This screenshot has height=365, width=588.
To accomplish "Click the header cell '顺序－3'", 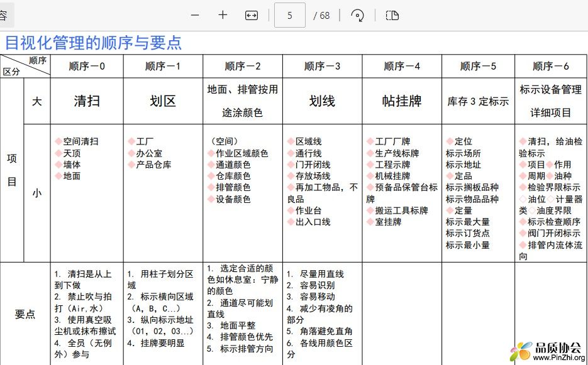I will coord(322,67).
